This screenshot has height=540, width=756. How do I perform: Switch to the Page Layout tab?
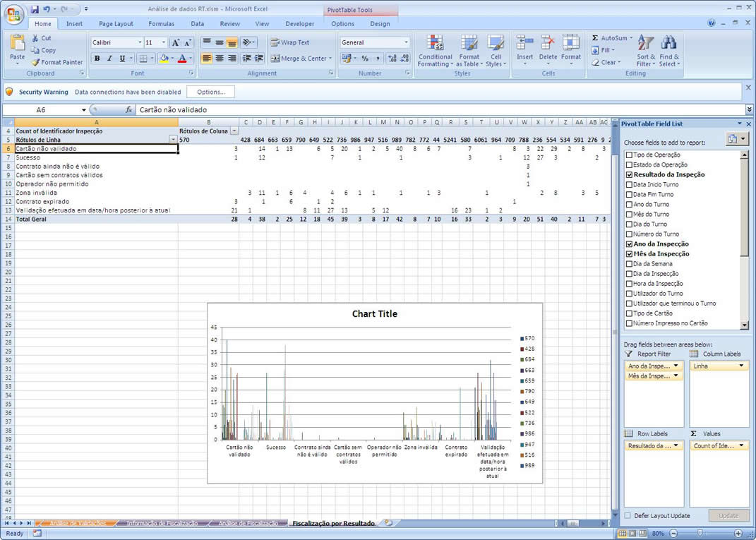116,23
